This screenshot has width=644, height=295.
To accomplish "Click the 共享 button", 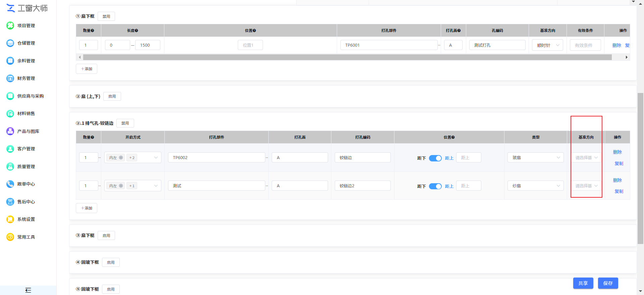I will click(583, 283).
